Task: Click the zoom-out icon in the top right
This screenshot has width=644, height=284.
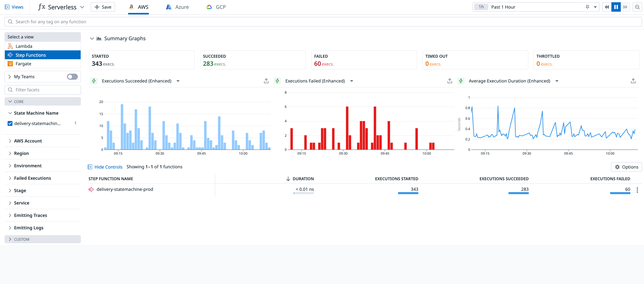Action: pos(637,7)
